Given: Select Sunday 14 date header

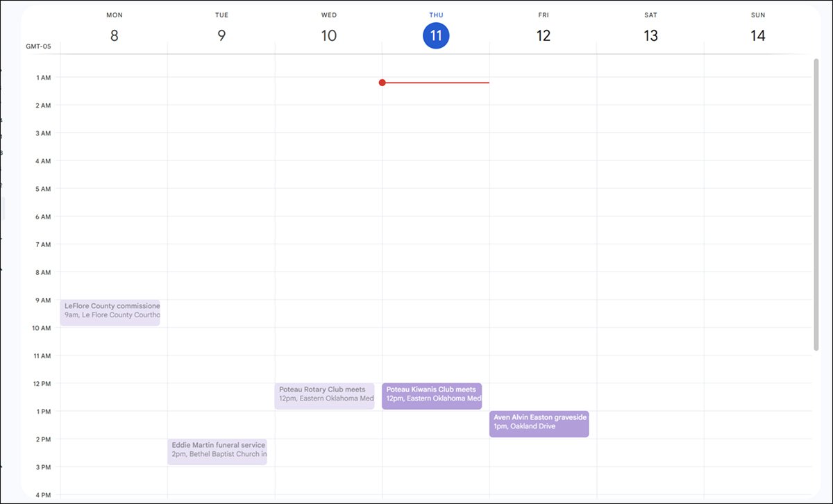Looking at the screenshot, I should coord(758,35).
